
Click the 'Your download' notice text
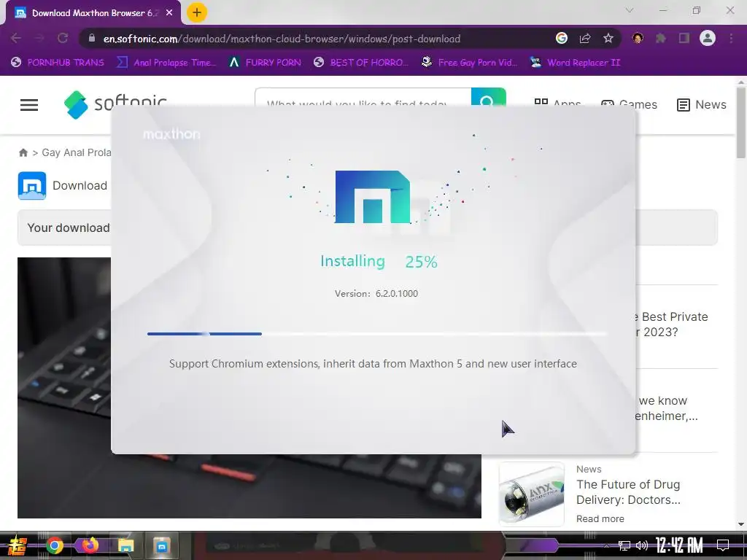click(x=68, y=227)
